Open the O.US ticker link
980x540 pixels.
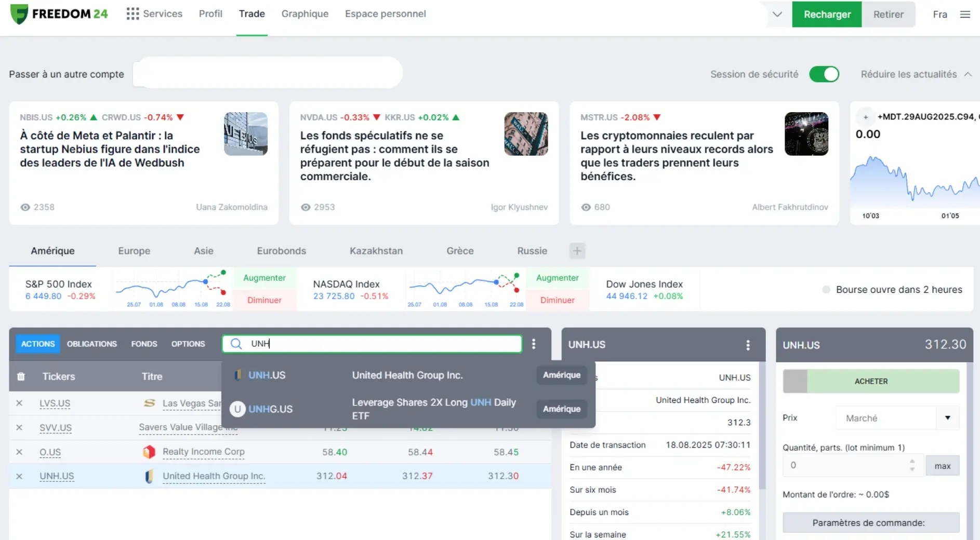[50, 452]
